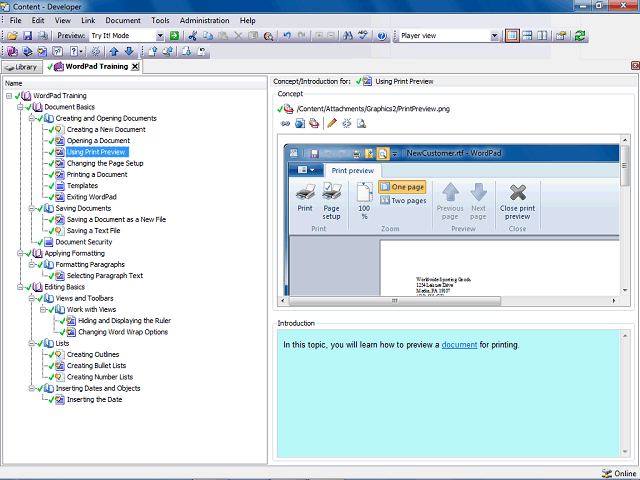Collapse the Saving Documents section

coord(31,208)
